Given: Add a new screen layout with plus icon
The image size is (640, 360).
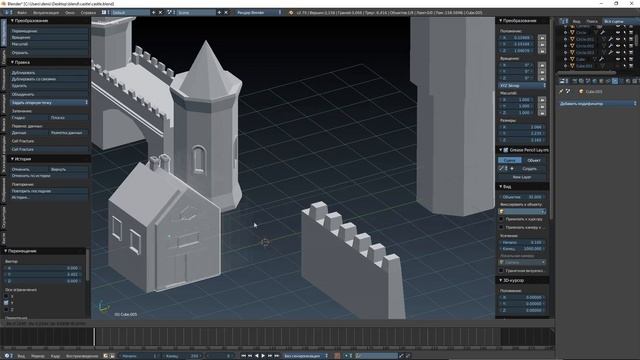Looking at the screenshot, I should (x=153, y=13).
